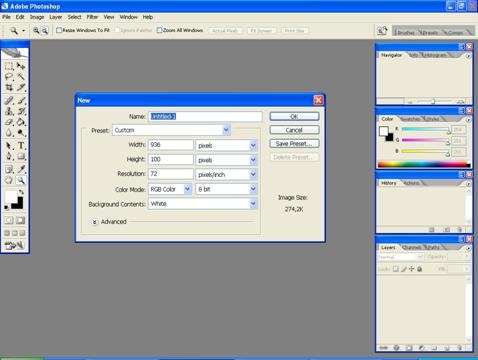Toggle lock transparent pixels in Layers
This screenshot has width=478, height=360.
(396, 269)
